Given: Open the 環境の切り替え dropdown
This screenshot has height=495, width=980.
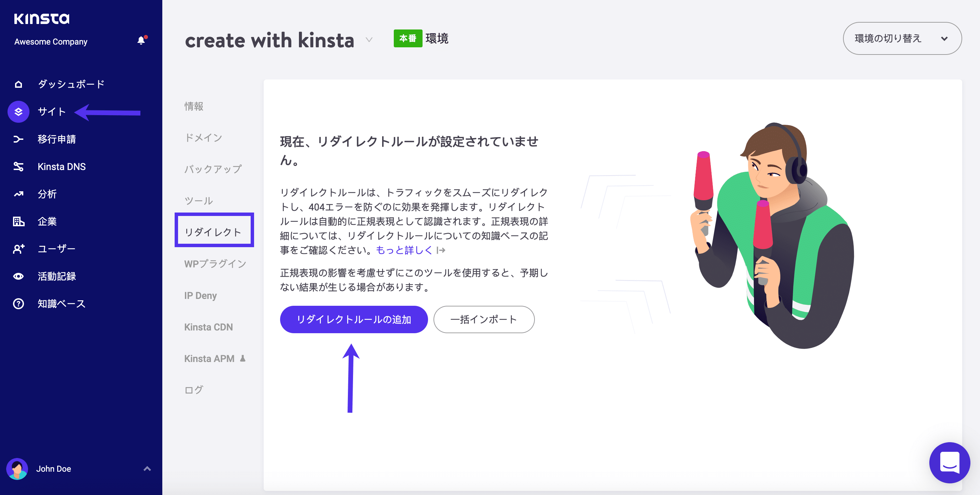Looking at the screenshot, I should 902,38.
